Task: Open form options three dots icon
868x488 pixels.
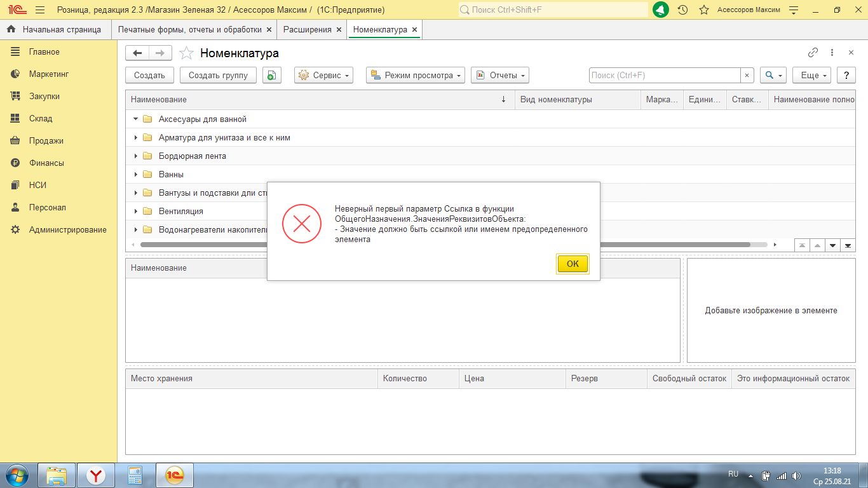Action: [x=832, y=53]
